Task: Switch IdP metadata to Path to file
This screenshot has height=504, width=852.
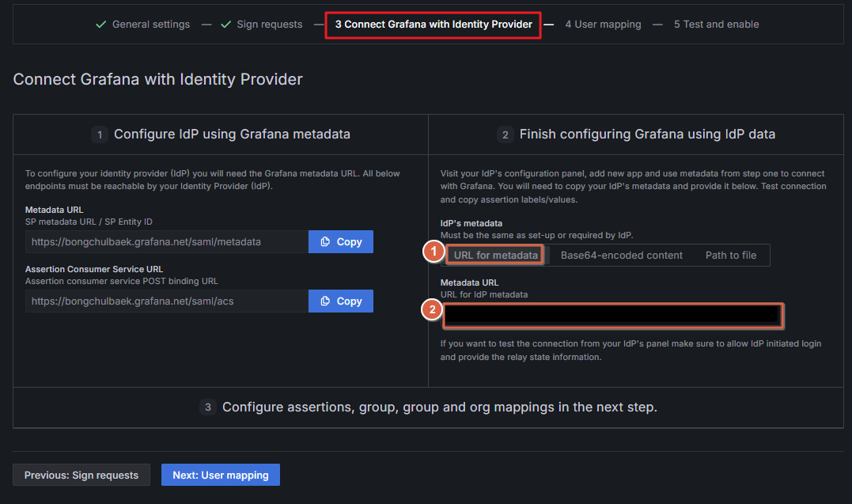Action: [730, 255]
